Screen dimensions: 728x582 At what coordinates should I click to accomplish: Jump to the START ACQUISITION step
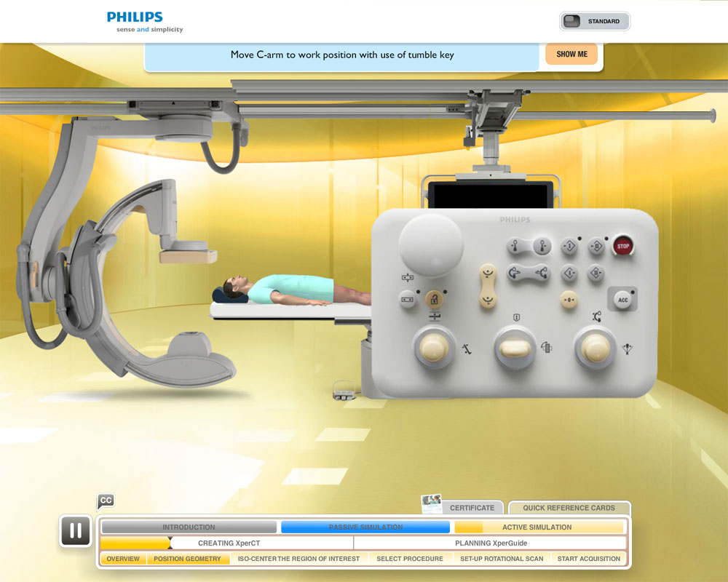tap(589, 559)
